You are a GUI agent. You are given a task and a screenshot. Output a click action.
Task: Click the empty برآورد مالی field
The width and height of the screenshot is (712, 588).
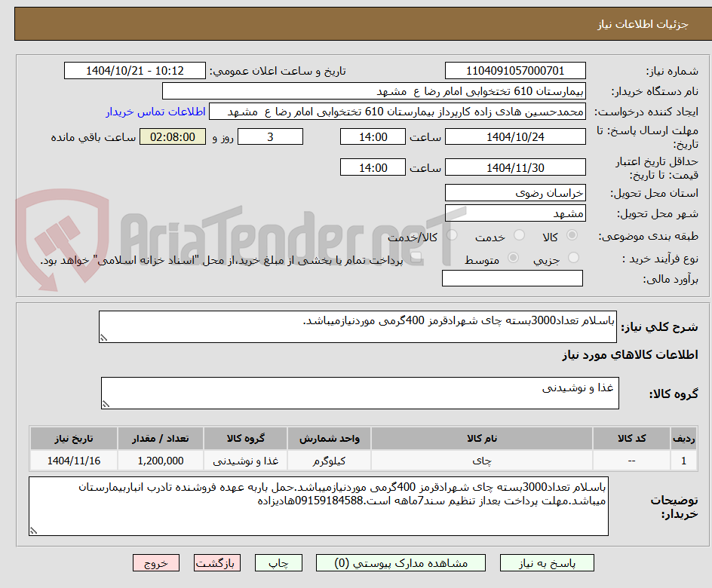click(x=512, y=278)
